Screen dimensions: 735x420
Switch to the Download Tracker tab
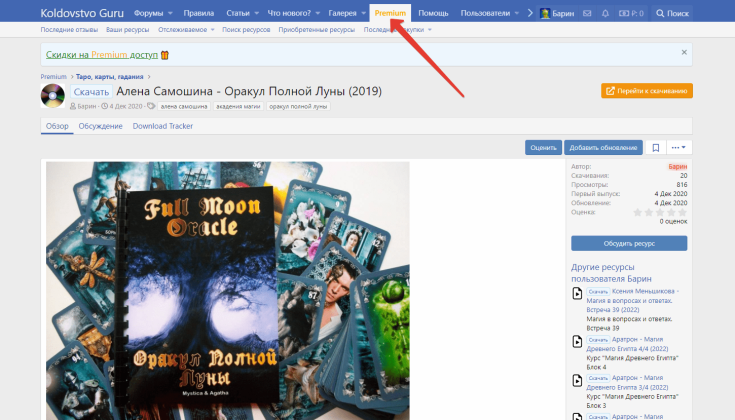(x=163, y=126)
